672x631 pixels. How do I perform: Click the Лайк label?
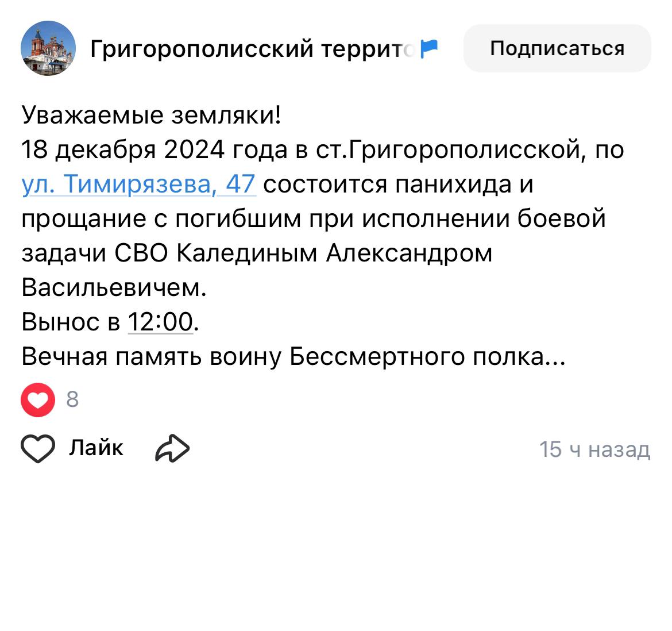[96, 448]
